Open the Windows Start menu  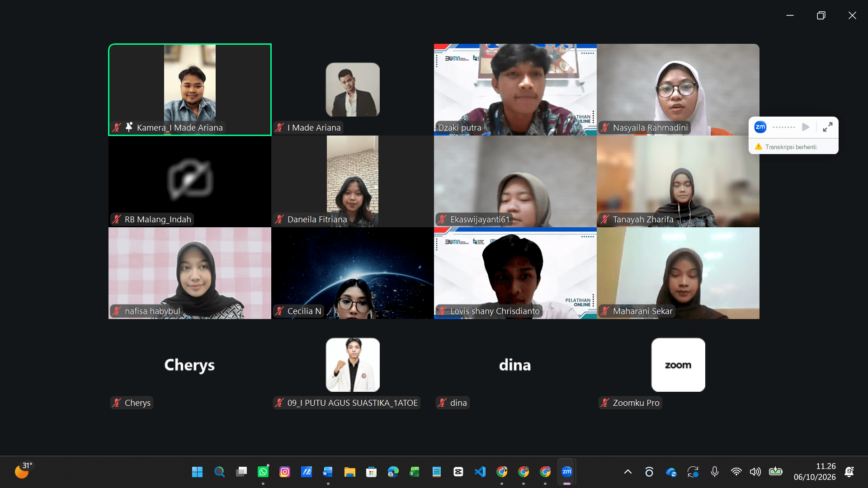pyautogui.click(x=197, y=472)
